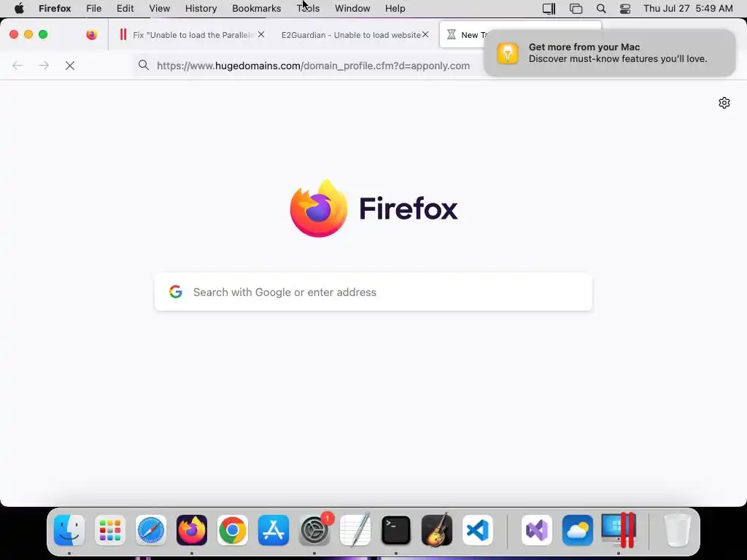The image size is (747, 560).
Task: Open Parallels Desktop from the Dock
Action: point(619,530)
